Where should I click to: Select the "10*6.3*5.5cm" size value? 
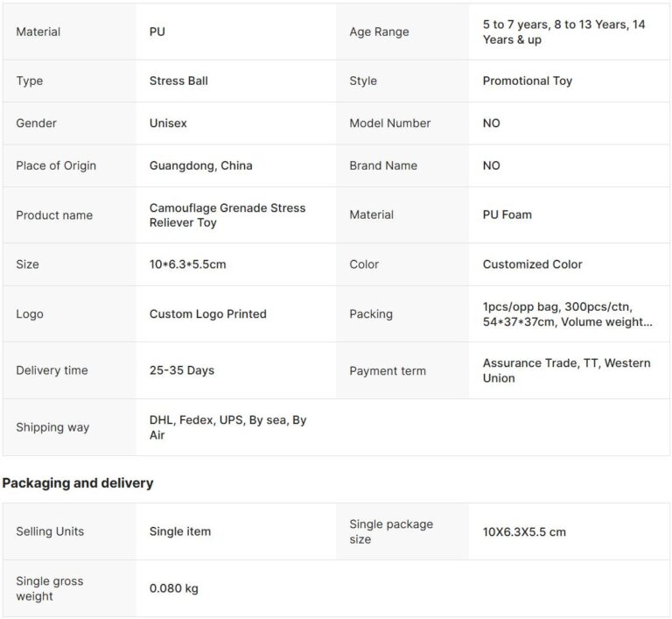pos(187,264)
